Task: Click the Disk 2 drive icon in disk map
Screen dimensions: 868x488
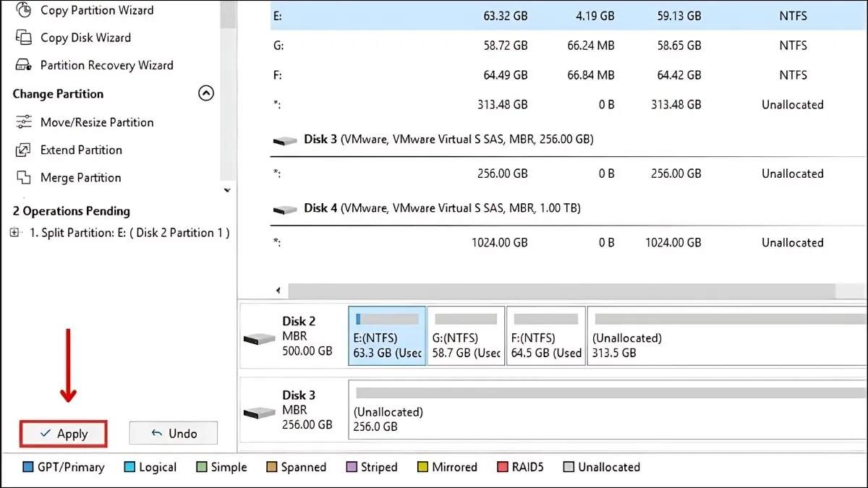Action: (x=260, y=338)
